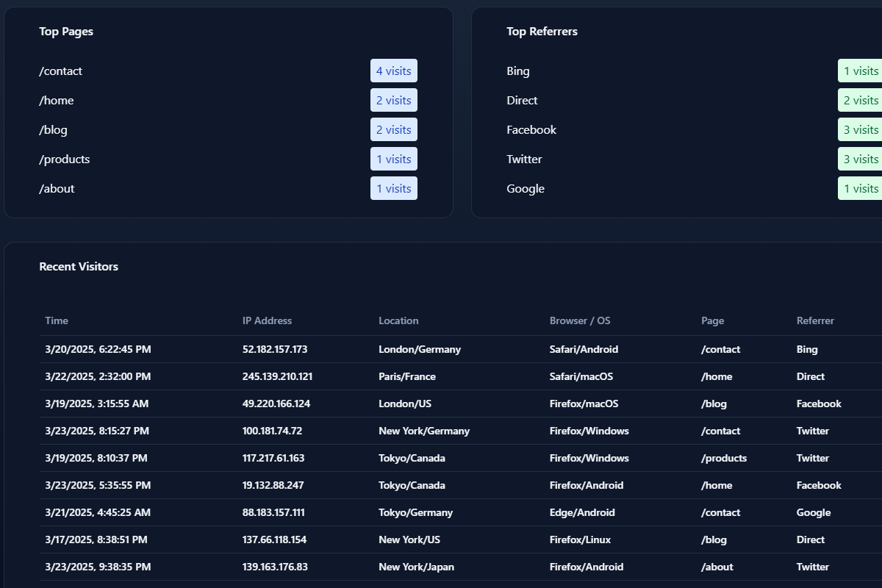
Task: Select IP address 88.183.157.111
Action: click(273, 512)
